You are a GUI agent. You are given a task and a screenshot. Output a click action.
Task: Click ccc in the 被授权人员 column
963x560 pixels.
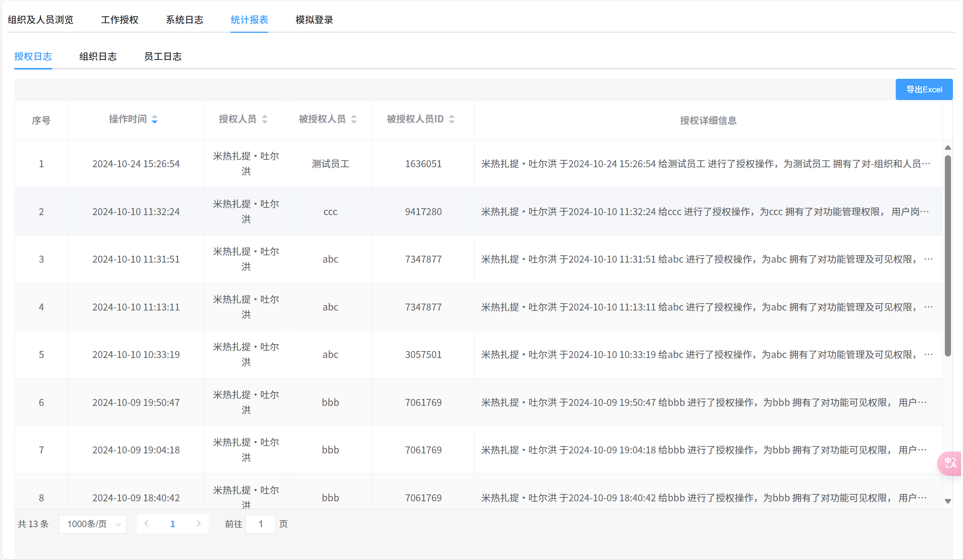[330, 212]
